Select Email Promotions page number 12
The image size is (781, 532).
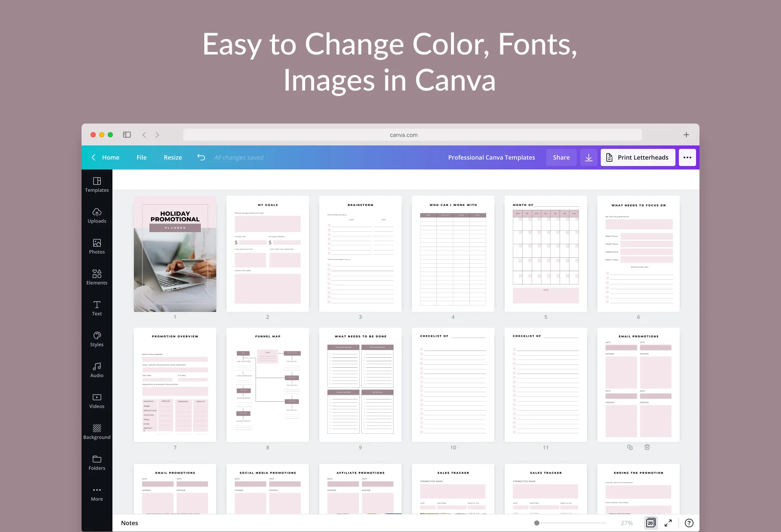point(639,385)
